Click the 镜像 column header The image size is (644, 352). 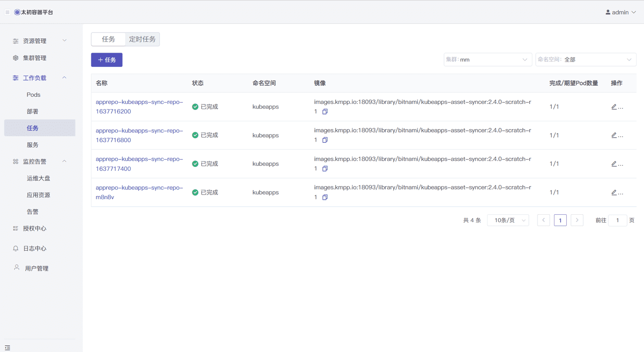tap(320, 83)
